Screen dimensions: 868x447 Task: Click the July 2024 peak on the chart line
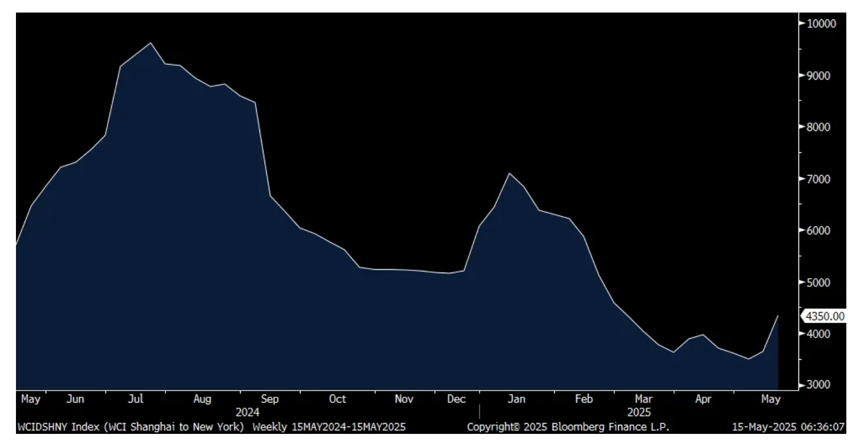click(151, 43)
